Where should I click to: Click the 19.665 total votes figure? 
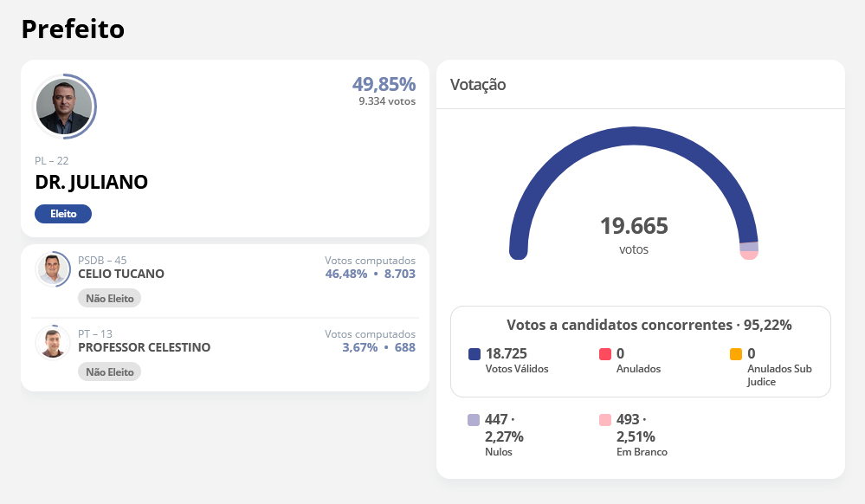pyautogui.click(x=634, y=226)
